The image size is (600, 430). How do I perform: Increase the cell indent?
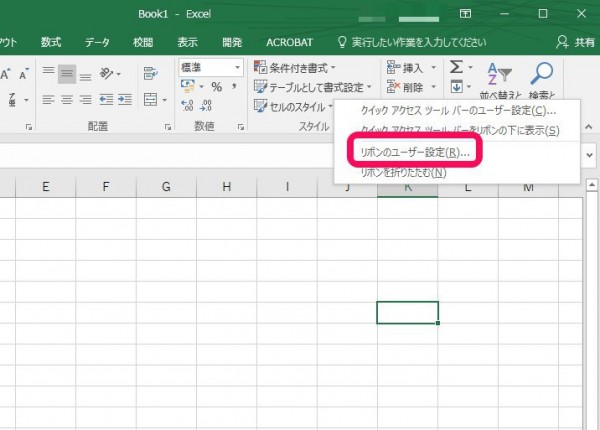tap(125, 100)
